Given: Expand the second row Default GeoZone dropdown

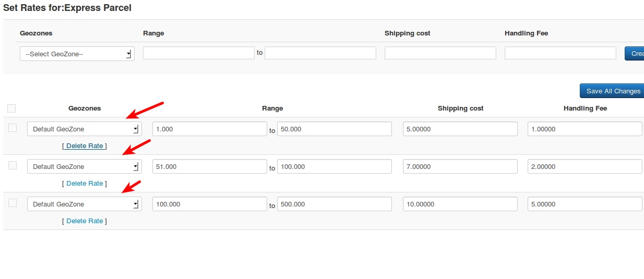Looking at the screenshot, I should 84,166.
